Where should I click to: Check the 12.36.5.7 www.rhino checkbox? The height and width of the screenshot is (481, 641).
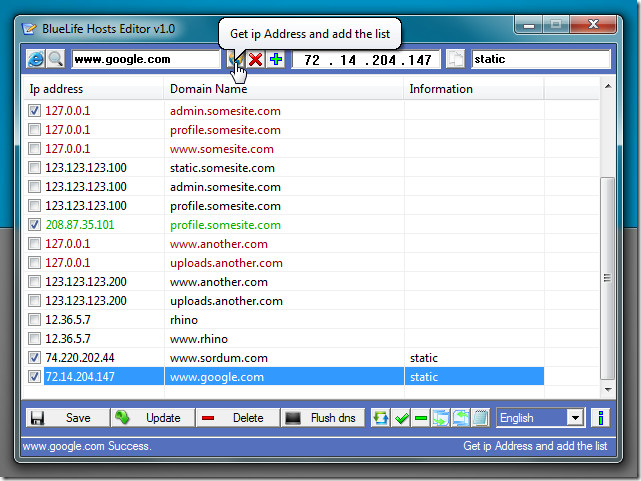coord(34,338)
